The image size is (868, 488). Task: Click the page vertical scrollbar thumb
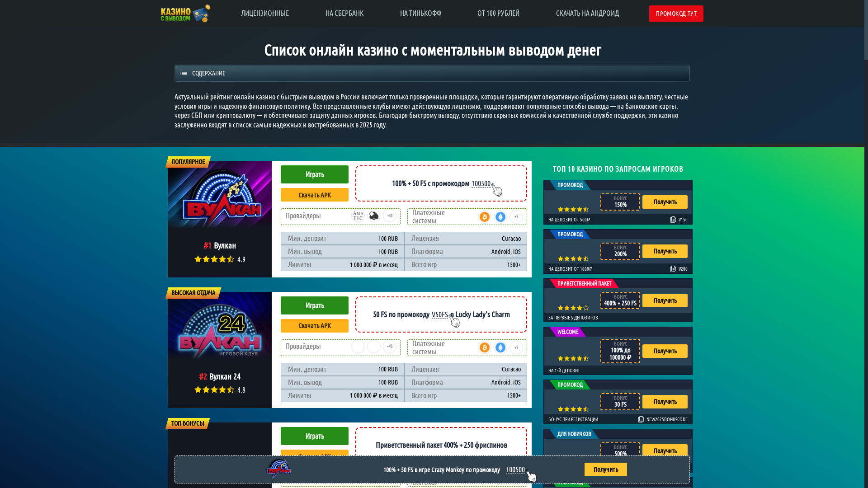(866, 30)
